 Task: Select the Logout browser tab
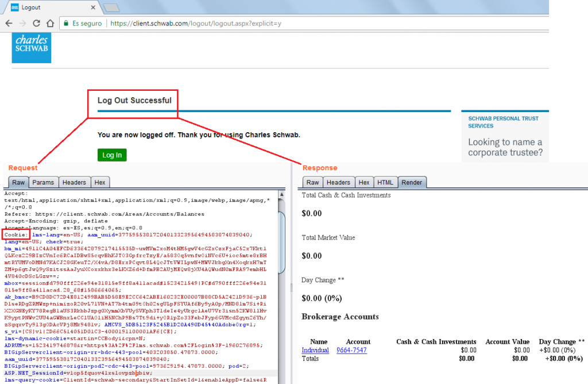pyautogui.click(x=52, y=7)
